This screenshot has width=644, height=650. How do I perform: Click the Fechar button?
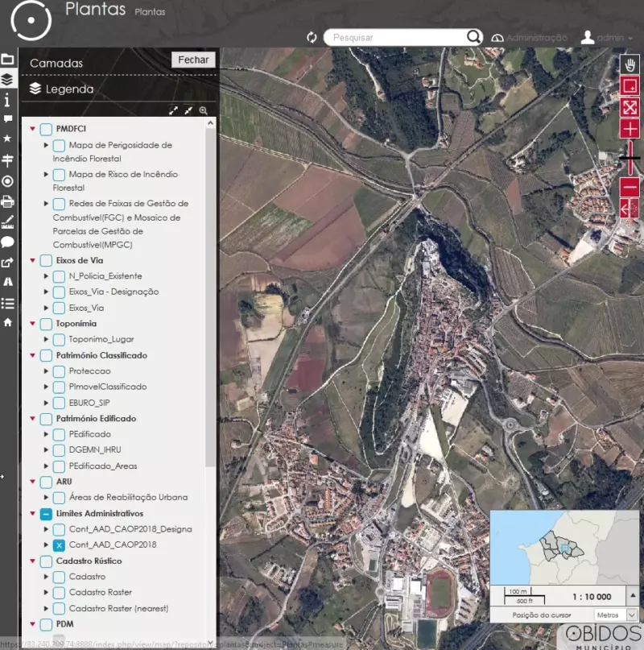pos(193,60)
